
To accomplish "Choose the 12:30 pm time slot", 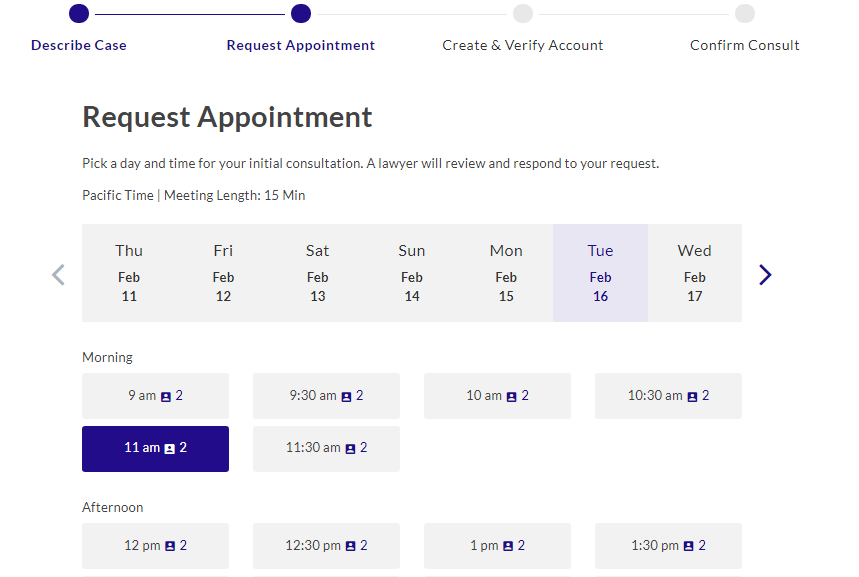I will pyautogui.click(x=327, y=546).
